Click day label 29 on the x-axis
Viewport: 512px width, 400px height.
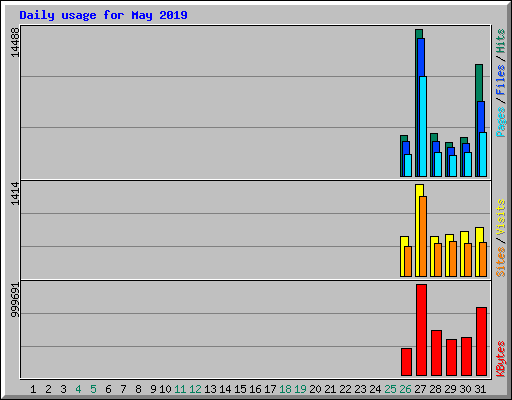[450, 389]
